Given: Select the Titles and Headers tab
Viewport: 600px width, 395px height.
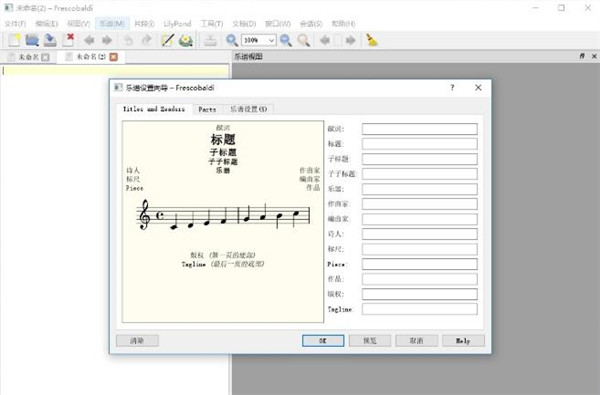Looking at the screenshot, I should [x=154, y=109].
